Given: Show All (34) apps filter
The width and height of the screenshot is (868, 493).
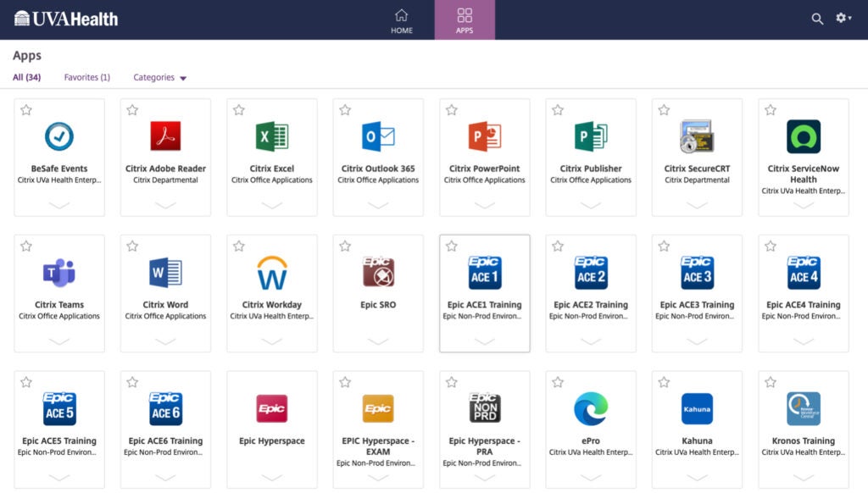Looking at the screenshot, I should (x=26, y=77).
